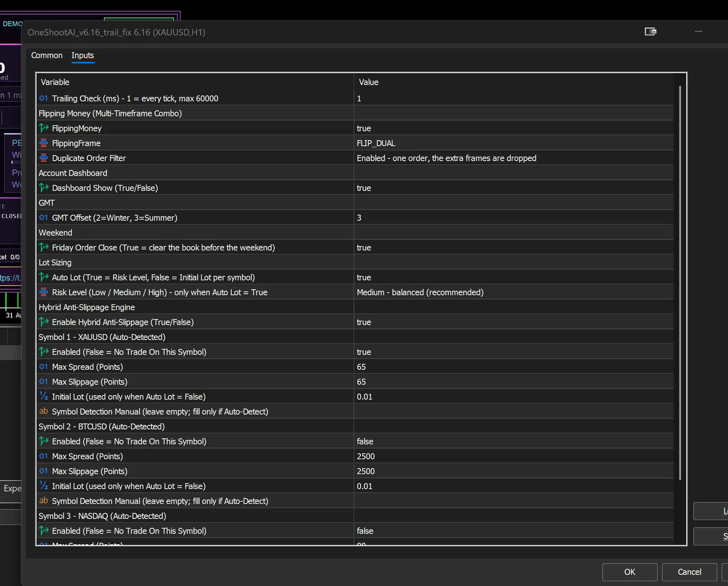Viewport: 728px width, 586px height.
Task: Click the Enabled row icon under Symbol 2 BTCUSD
Action: (x=44, y=441)
